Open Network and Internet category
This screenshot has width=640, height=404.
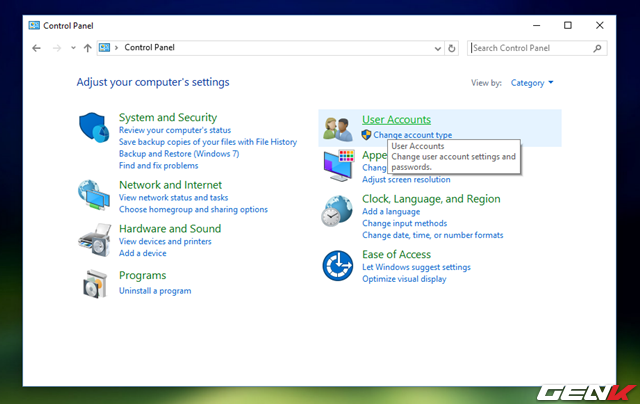click(170, 185)
